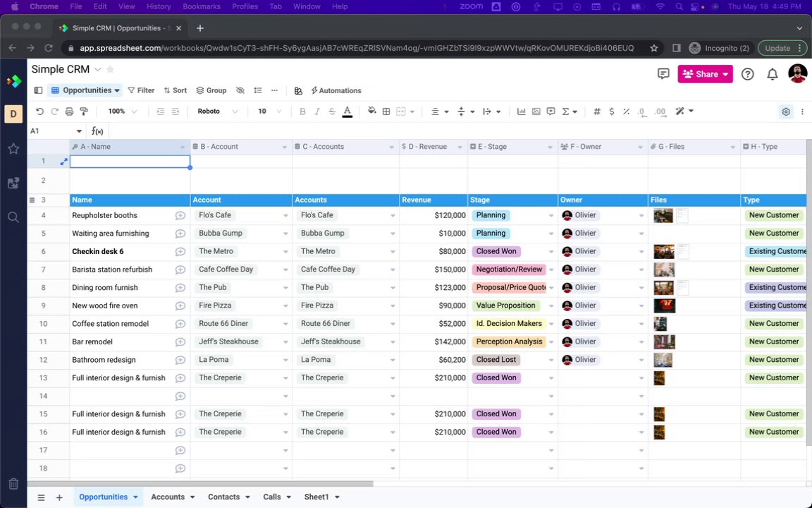Open the zoom level 100% dropdown
812x508 pixels.
(122, 111)
